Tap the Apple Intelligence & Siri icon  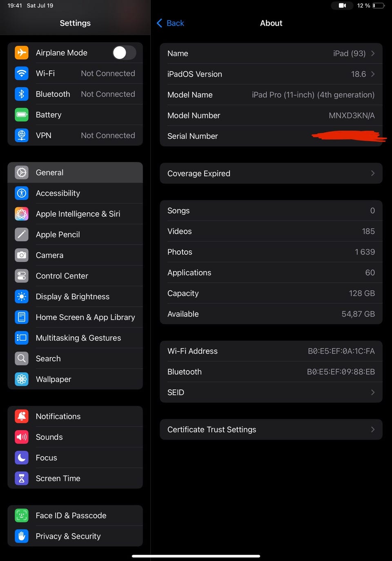point(22,214)
